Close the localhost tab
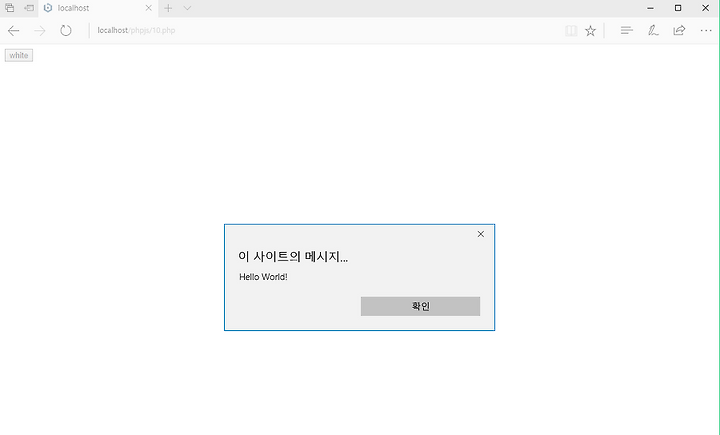The height and width of the screenshot is (435, 720). [148, 8]
